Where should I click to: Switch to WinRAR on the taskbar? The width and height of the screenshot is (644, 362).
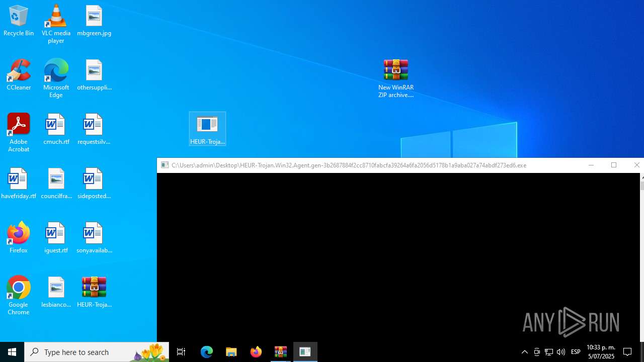tap(281, 352)
